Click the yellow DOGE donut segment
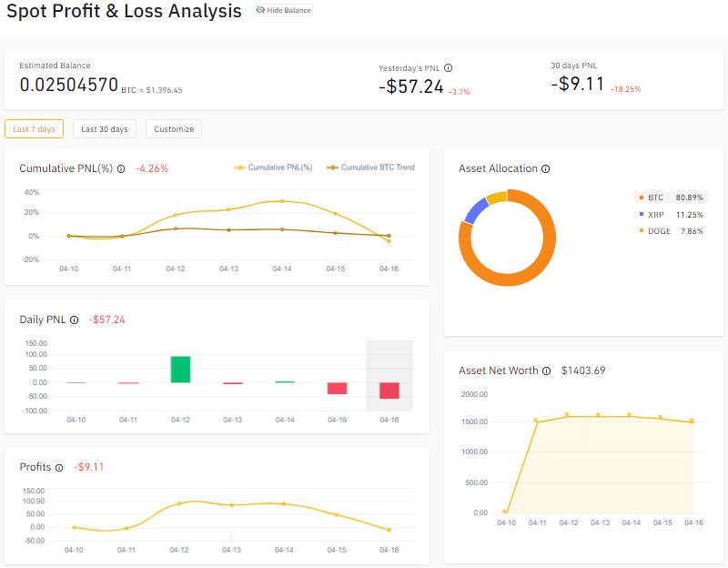 [496, 197]
